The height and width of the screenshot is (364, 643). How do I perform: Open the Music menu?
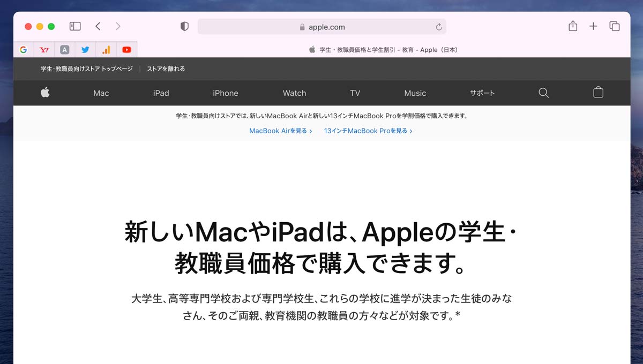click(415, 93)
